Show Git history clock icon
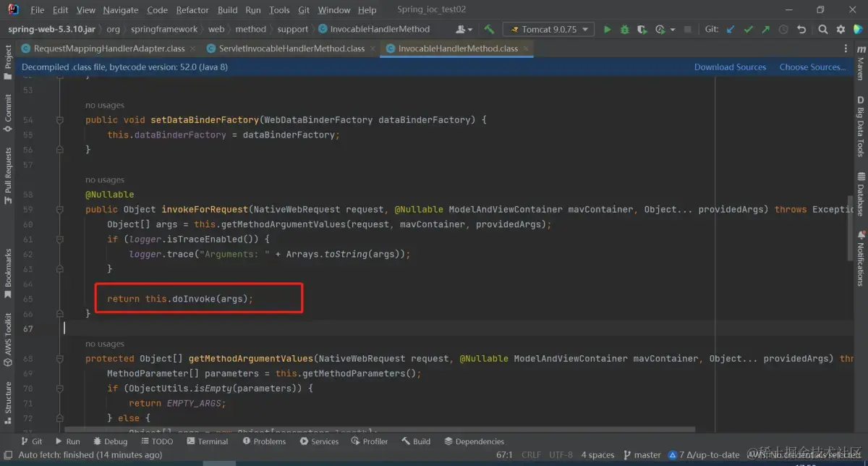868x466 pixels. pyautogui.click(x=783, y=29)
